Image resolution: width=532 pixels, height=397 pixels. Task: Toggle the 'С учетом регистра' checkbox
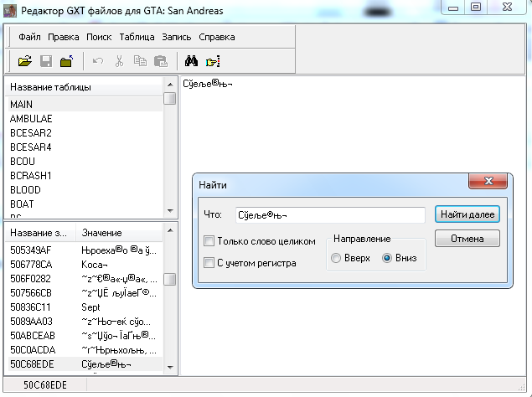pos(209,263)
